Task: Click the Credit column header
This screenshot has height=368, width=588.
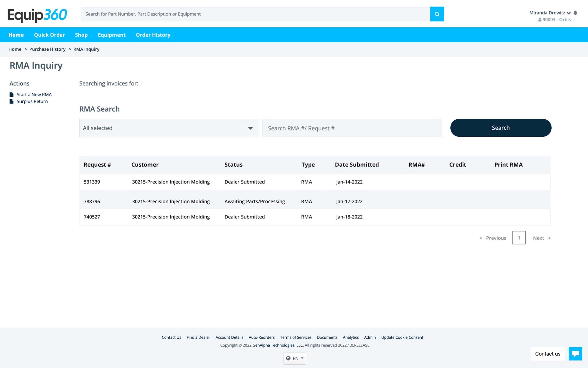Action: 458,165
